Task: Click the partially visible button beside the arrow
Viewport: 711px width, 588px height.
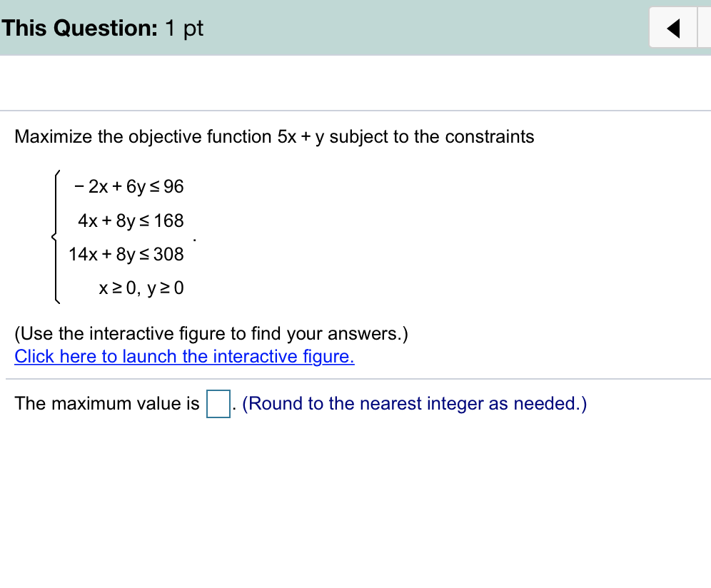Action: pyautogui.click(x=705, y=27)
